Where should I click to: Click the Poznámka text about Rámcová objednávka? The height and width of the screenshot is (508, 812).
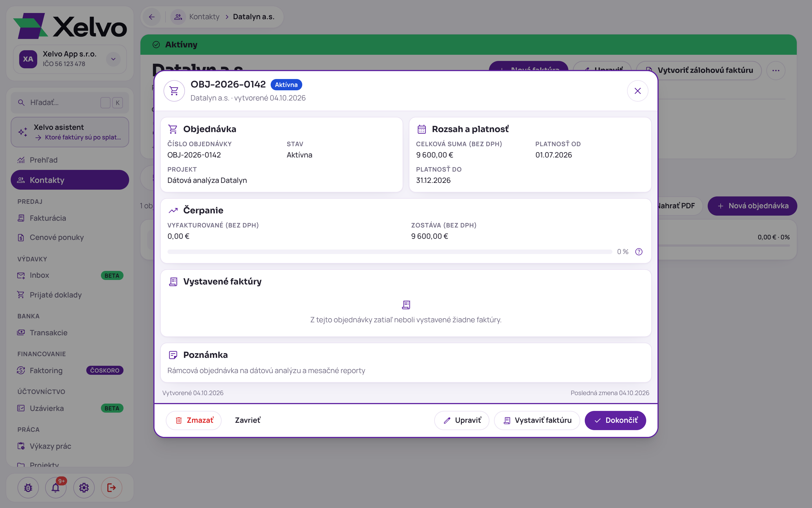(266, 370)
